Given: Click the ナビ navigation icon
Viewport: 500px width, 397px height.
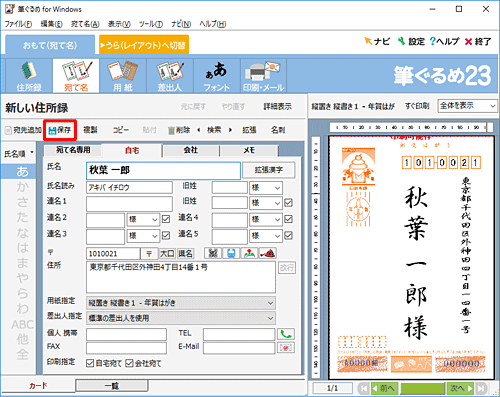Looking at the screenshot, I should [x=377, y=41].
